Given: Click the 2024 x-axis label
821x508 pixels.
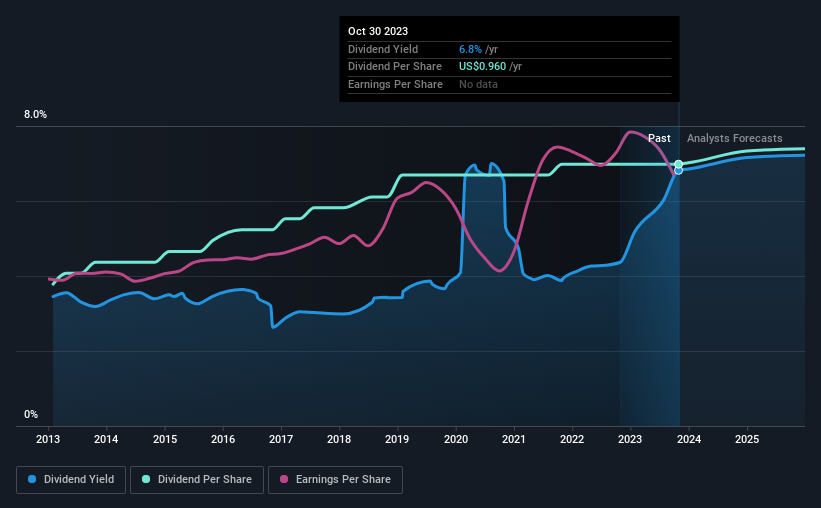Looking at the screenshot, I should click(x=689, y=439).
